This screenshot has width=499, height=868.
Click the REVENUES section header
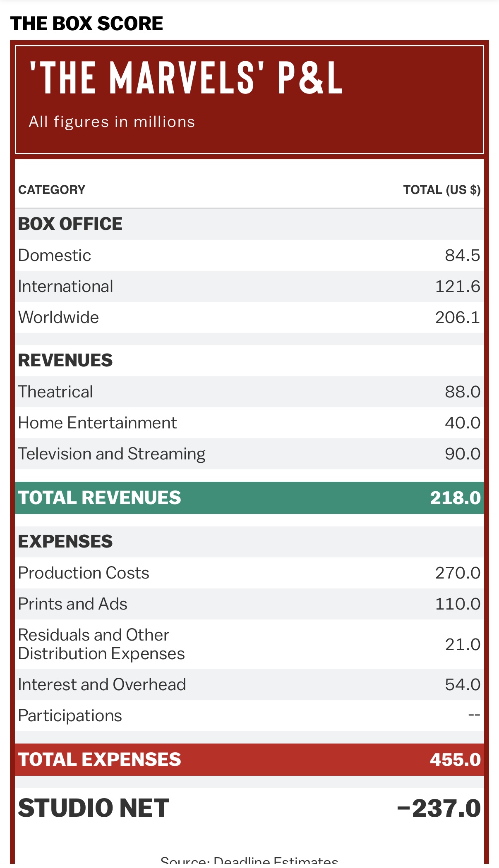coord(65,360)
